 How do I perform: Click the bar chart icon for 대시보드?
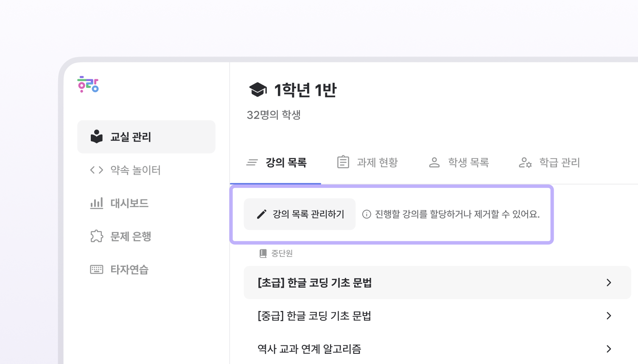pos(97,203)
